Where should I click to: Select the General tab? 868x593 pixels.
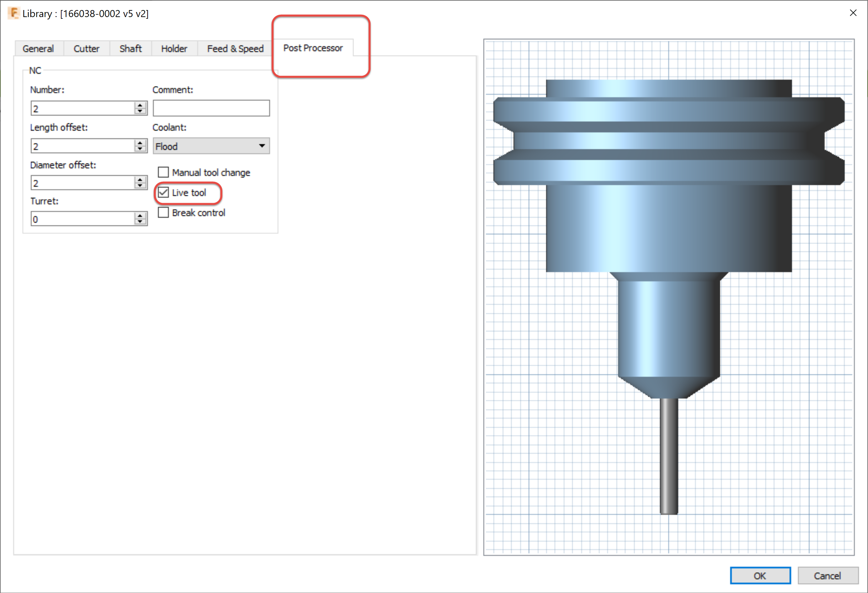(38, 49)
